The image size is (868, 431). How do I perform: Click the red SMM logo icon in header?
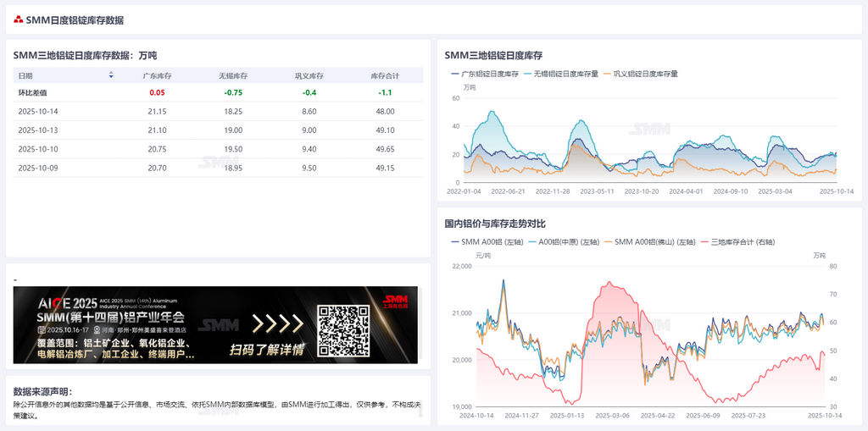(19, 20)
